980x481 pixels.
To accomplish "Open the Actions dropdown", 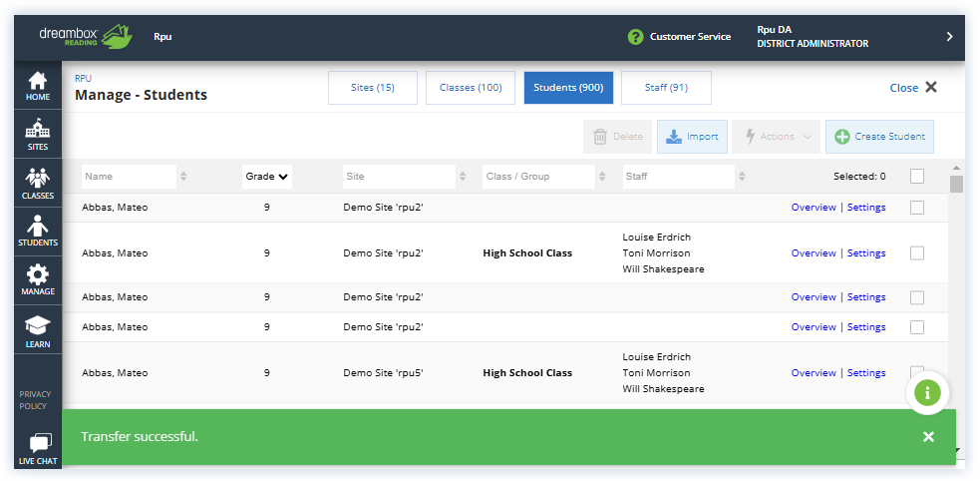I will [x=776, y=137].
